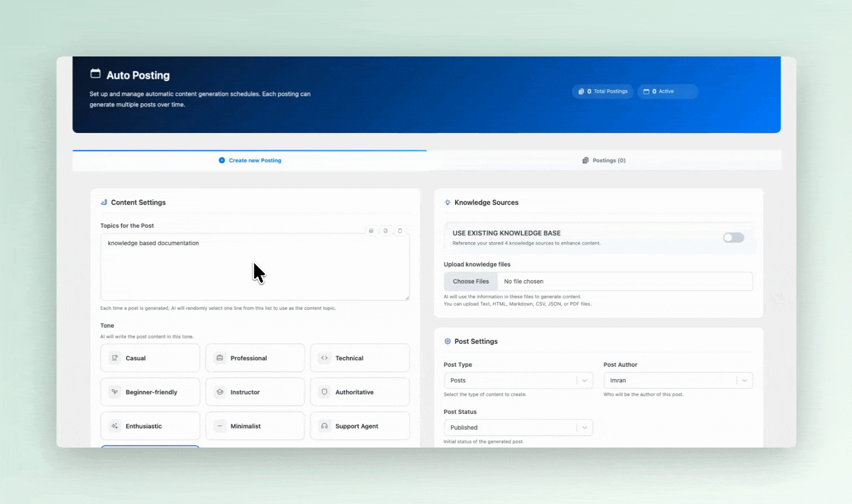Click the calendar icon beside Auto Posting title
Screen dimensions: 852x504
point(95,73)
